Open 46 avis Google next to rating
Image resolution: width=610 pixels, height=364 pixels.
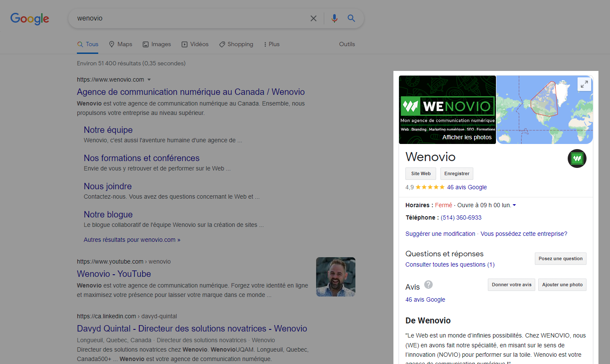tap(467, 187)
